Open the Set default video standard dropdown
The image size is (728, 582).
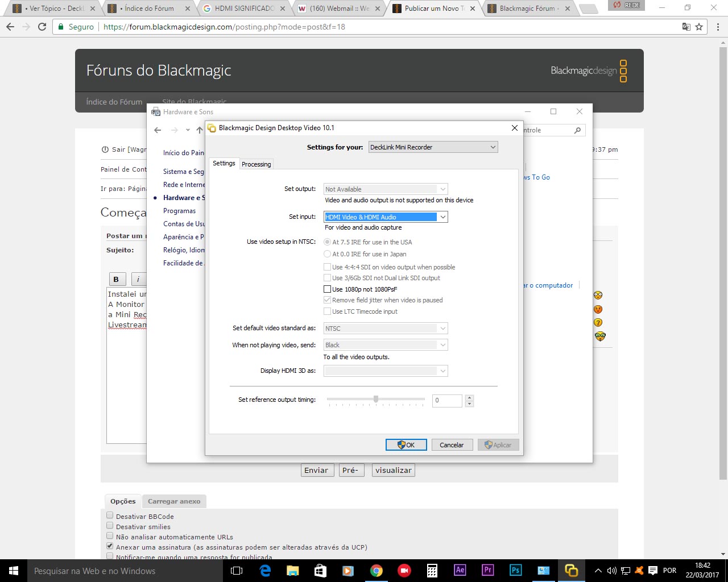[x=386, y=329]
